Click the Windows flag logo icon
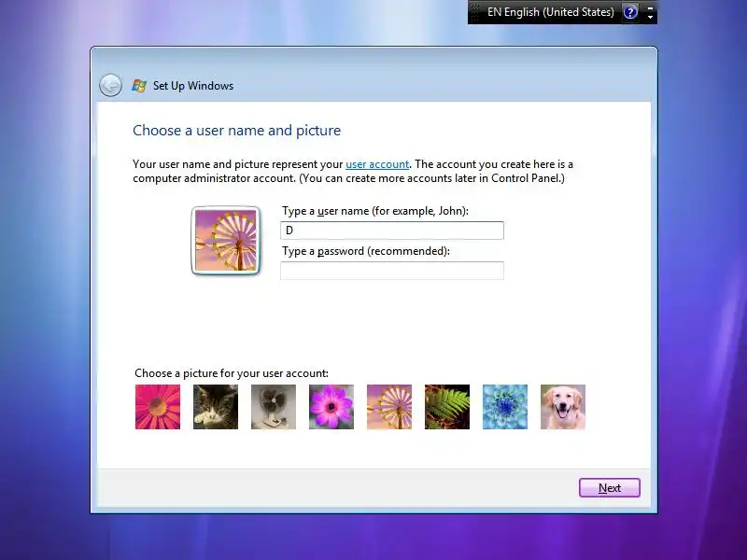 tap(139, 86)
